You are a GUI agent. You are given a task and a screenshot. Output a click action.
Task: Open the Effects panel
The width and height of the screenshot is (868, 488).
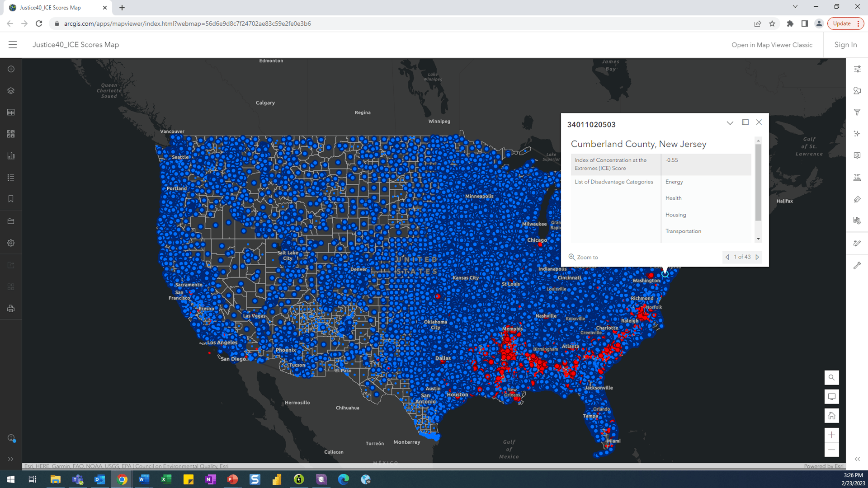(857, 134)
